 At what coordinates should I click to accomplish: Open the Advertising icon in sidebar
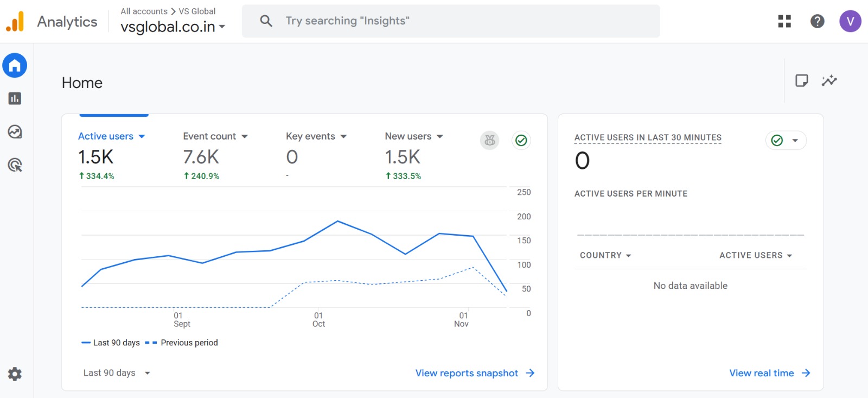click(x=15, y=165)
